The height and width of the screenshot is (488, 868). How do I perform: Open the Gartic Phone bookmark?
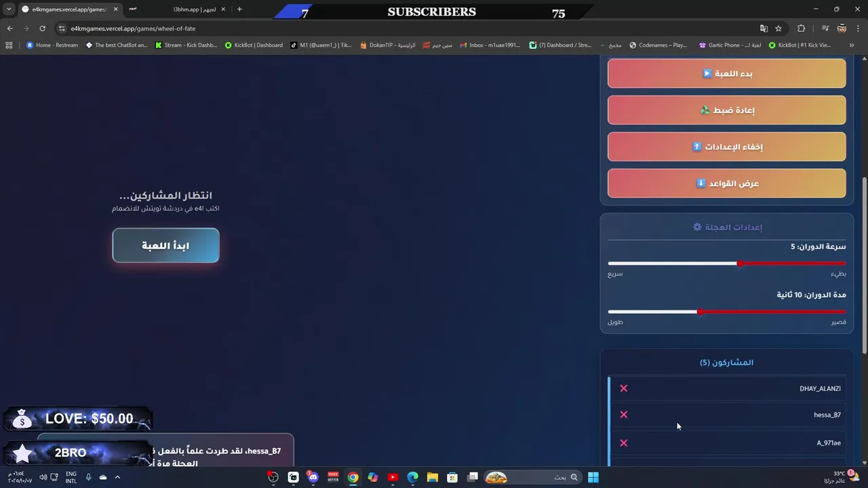coord(730,45)
